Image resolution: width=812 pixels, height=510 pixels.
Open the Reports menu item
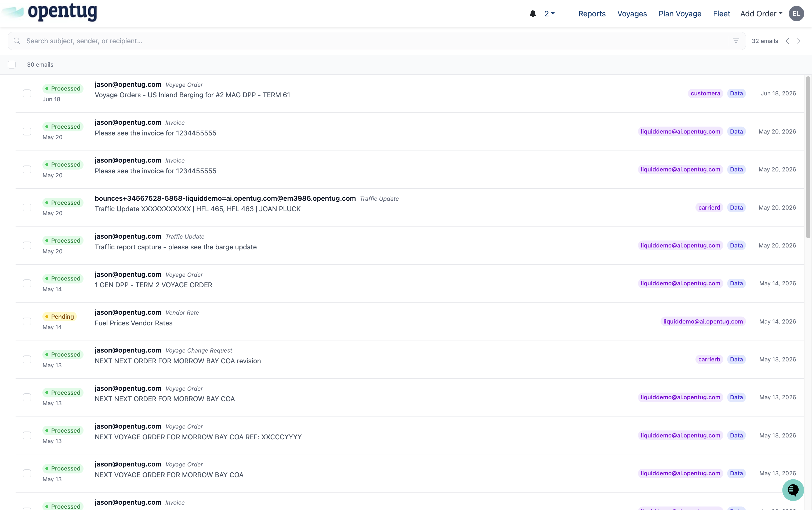(592, 13)
